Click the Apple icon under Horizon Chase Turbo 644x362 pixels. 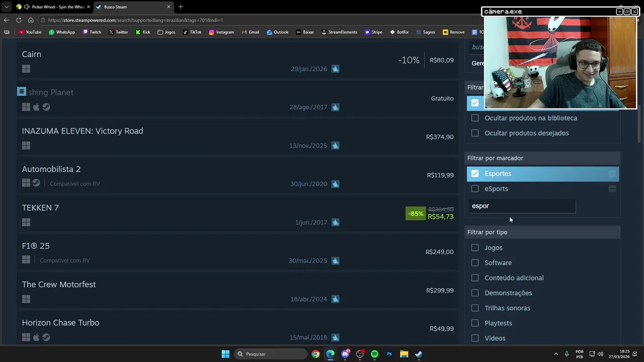36,337
